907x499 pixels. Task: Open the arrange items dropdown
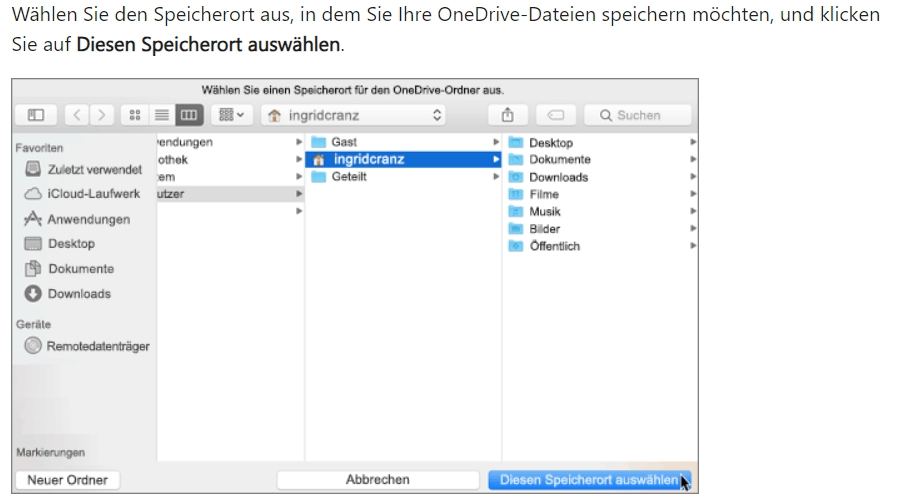point(231,115)
